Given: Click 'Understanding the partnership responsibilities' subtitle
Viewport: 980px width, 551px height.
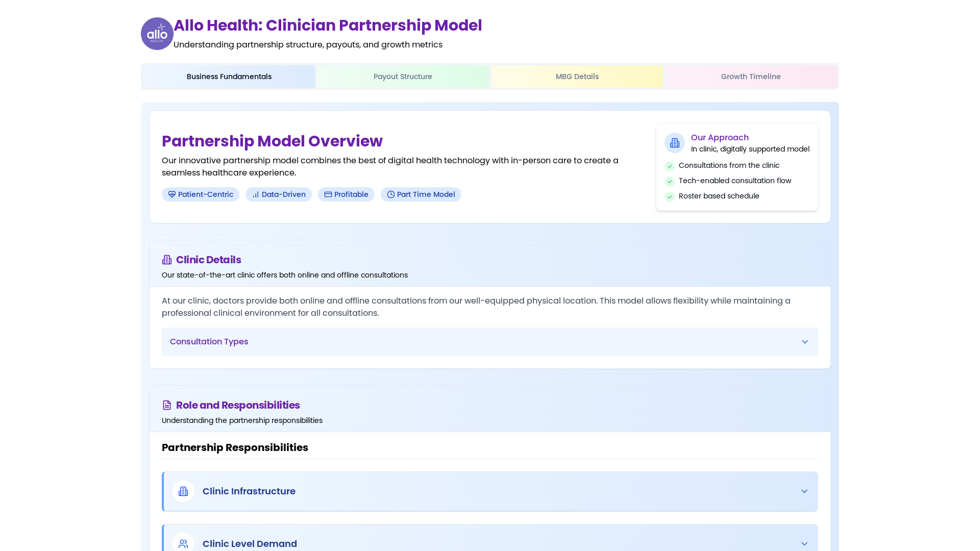Looking at the screenshot, I should pos(242,420).
